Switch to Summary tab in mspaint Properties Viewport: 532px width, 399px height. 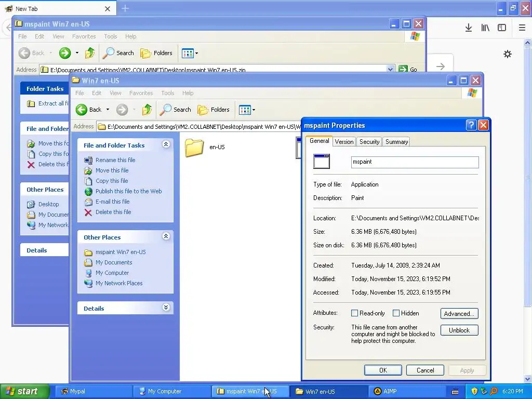(396, 142)
